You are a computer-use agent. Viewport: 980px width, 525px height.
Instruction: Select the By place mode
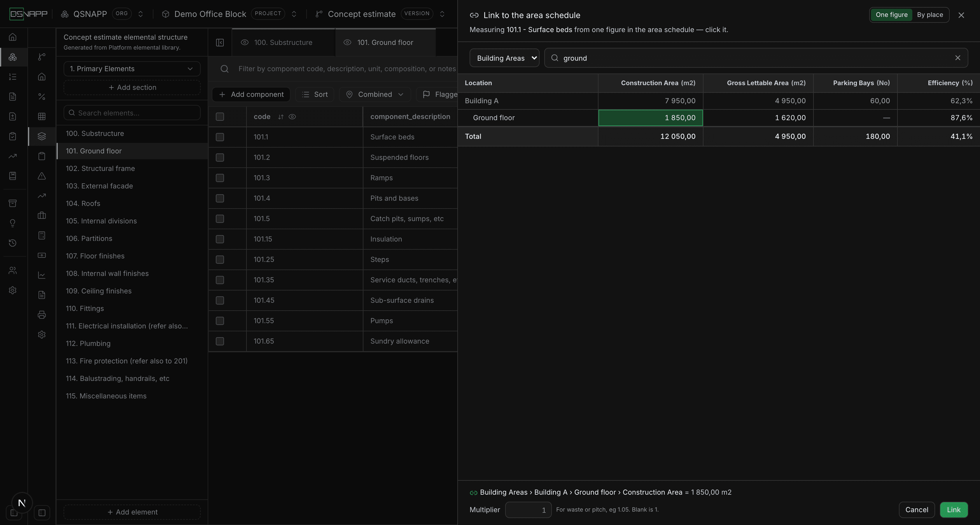pos(930,15)
